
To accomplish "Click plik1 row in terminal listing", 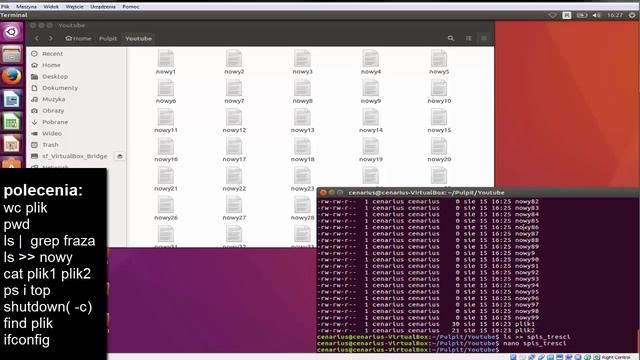I will click(428, 324).
